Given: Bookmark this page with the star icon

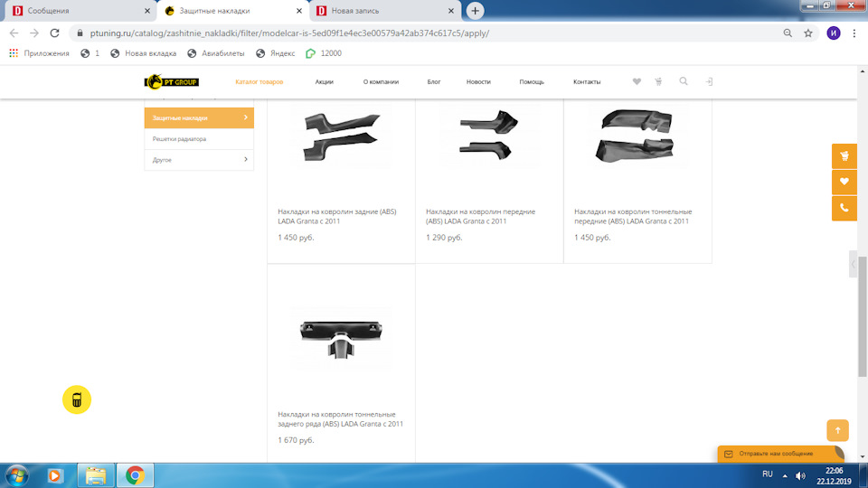Looking at the screenshot, I should click(808, 33).
